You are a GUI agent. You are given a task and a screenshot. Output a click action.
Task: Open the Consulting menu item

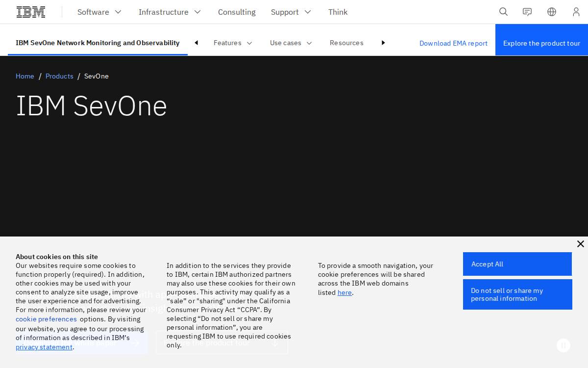(237, 12)
